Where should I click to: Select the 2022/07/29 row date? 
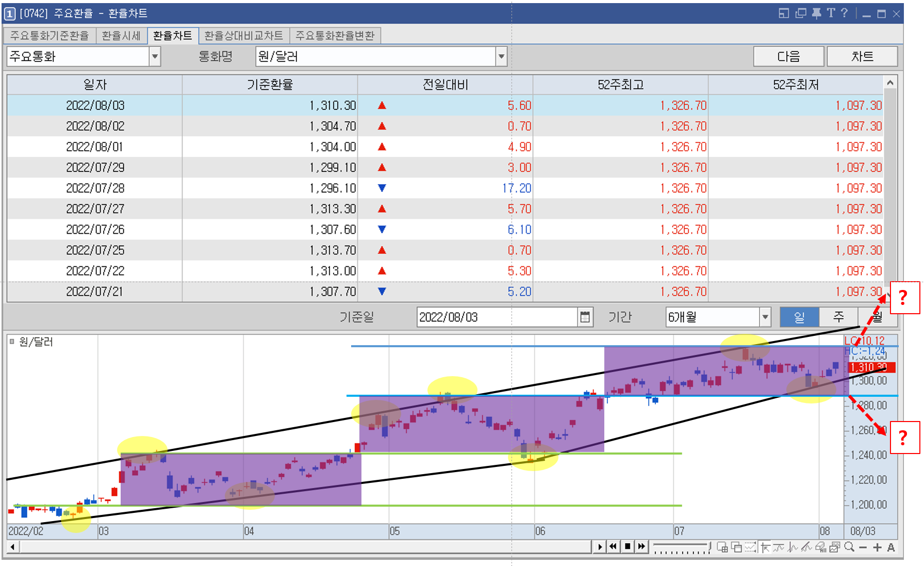(95, 167)
